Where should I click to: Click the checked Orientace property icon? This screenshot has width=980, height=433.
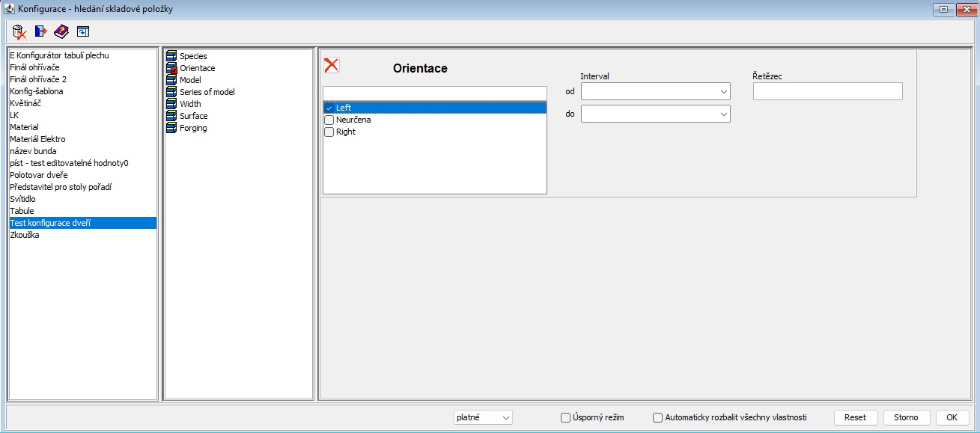(x=171, y=68)
